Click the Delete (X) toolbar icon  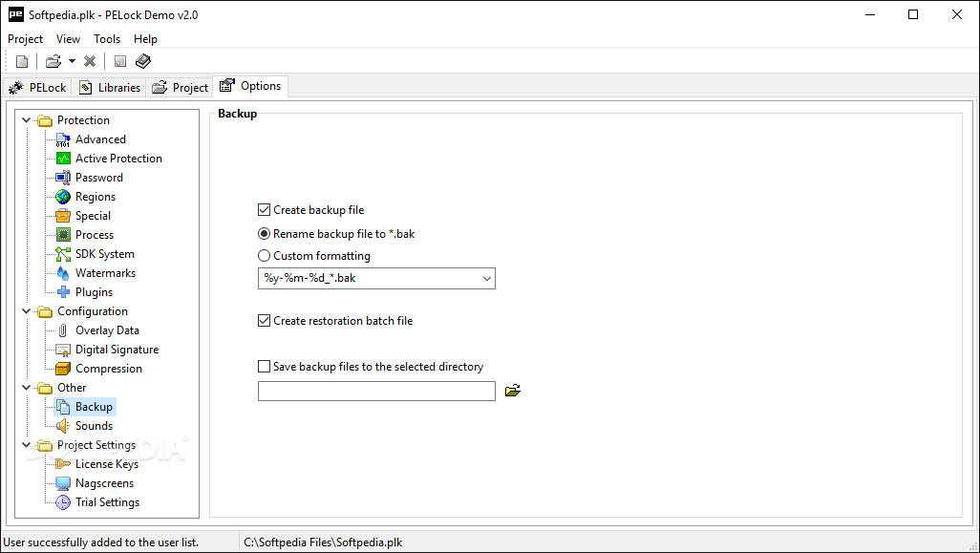tap(90, 61)
